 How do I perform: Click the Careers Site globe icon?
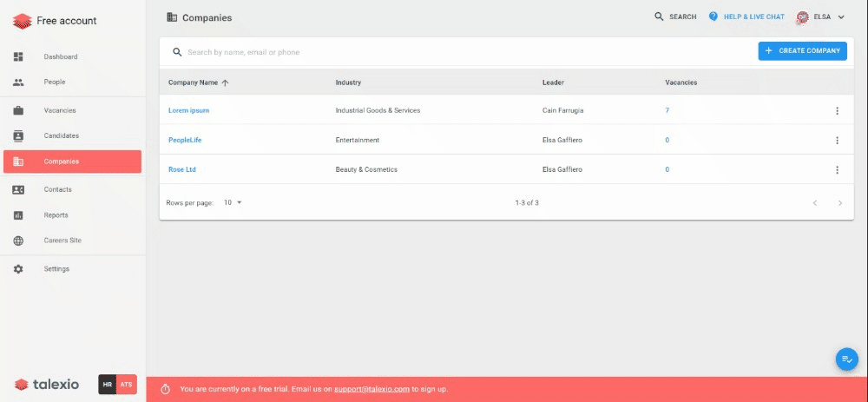coord(18,241)
